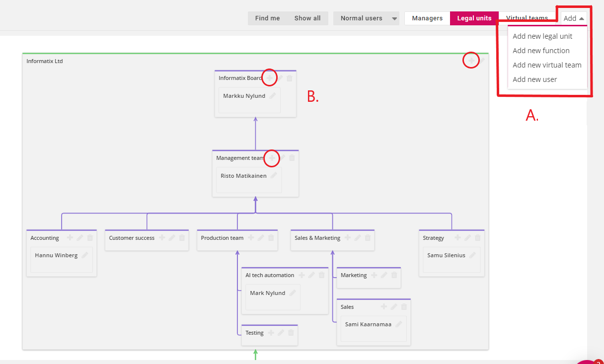Image resolution: width=604 pixels, height=364 pixels.
Task: Add to Accounting function with plus icon
Action: point(70,238)
